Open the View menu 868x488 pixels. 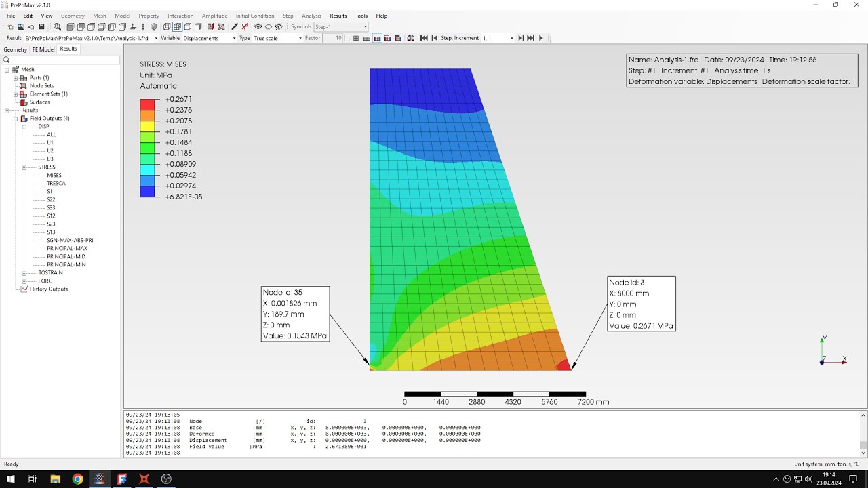47,16
